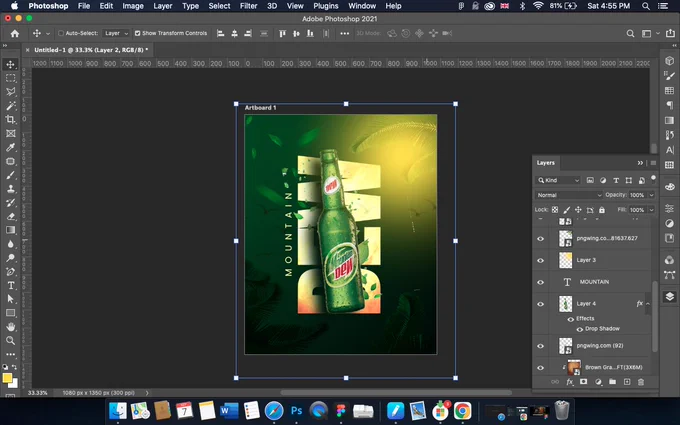Select the Eraser tool

click(10, 216)
